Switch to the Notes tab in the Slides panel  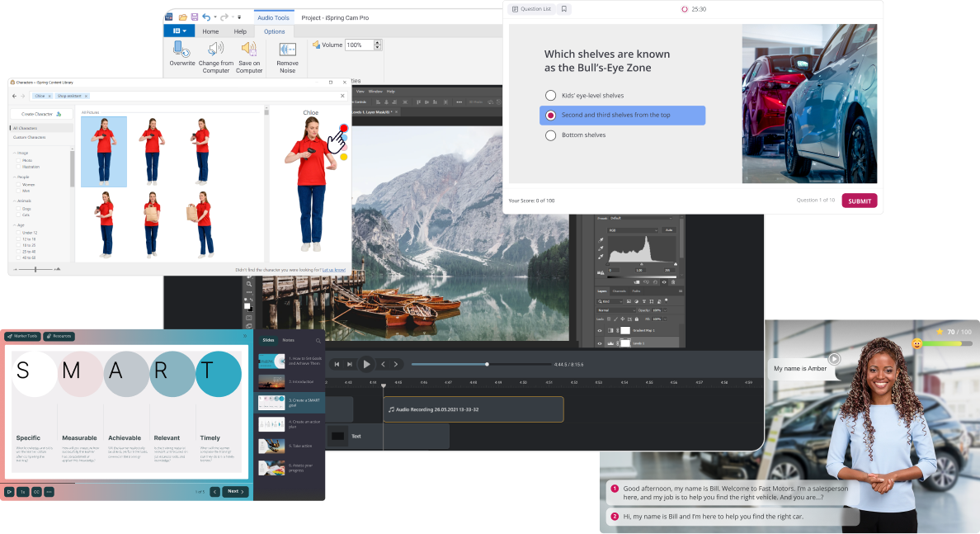289,340
